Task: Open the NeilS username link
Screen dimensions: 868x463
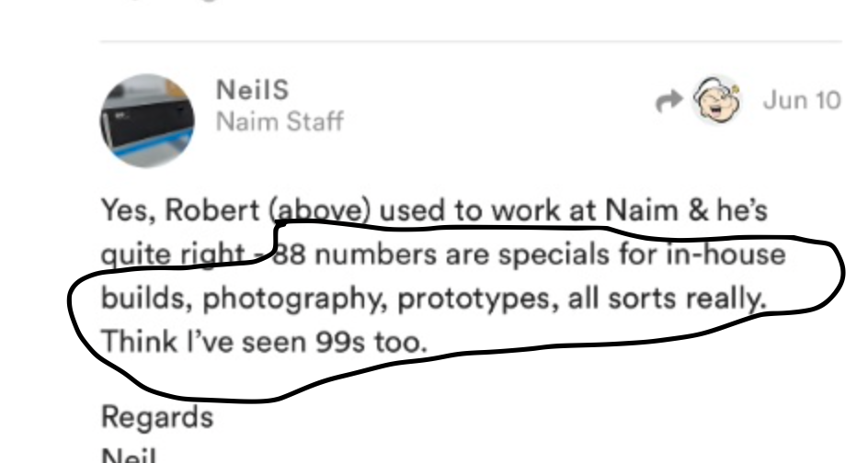Action: point(253,90)
